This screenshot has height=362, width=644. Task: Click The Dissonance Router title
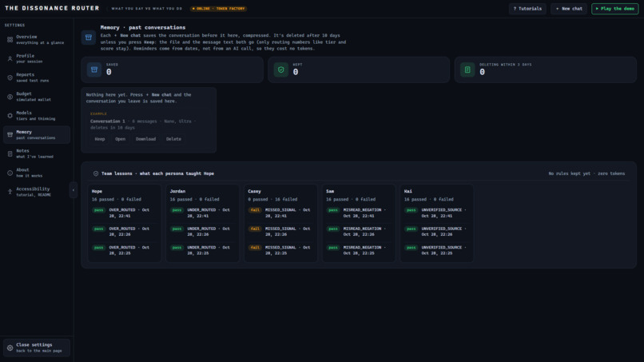coord(52,8)
